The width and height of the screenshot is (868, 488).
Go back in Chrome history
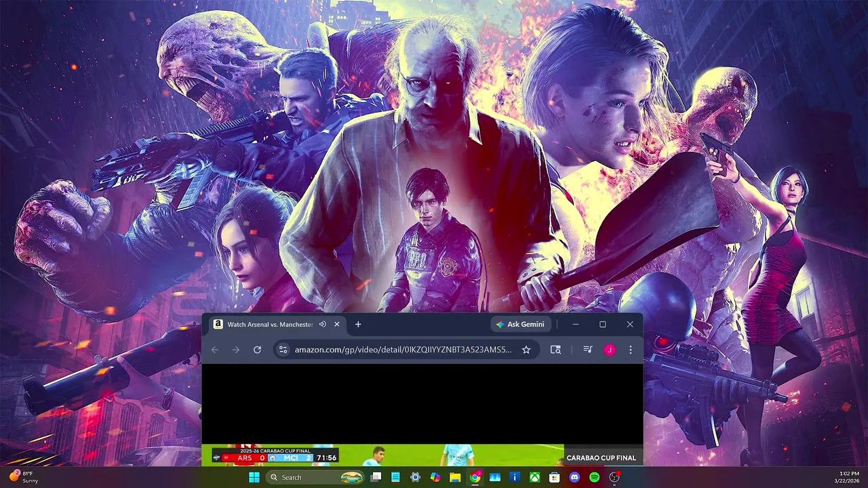pos(215,350)
